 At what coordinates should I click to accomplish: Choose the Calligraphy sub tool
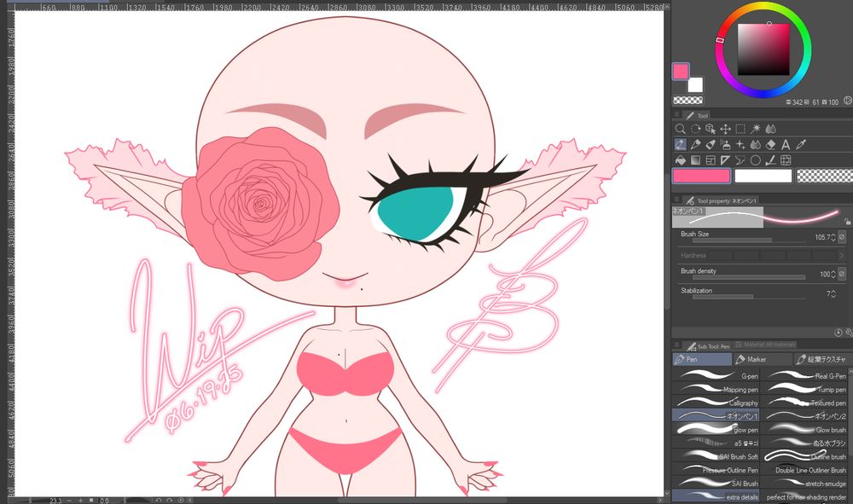(716, 403)
